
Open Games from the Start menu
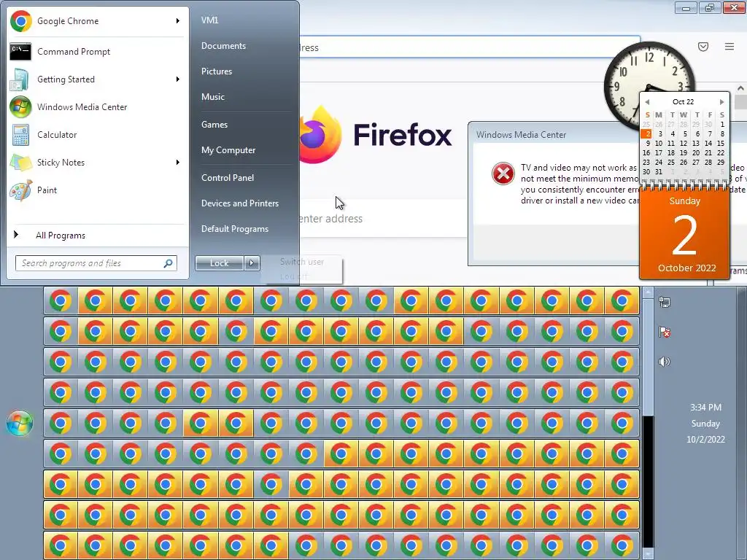(214, 124)
